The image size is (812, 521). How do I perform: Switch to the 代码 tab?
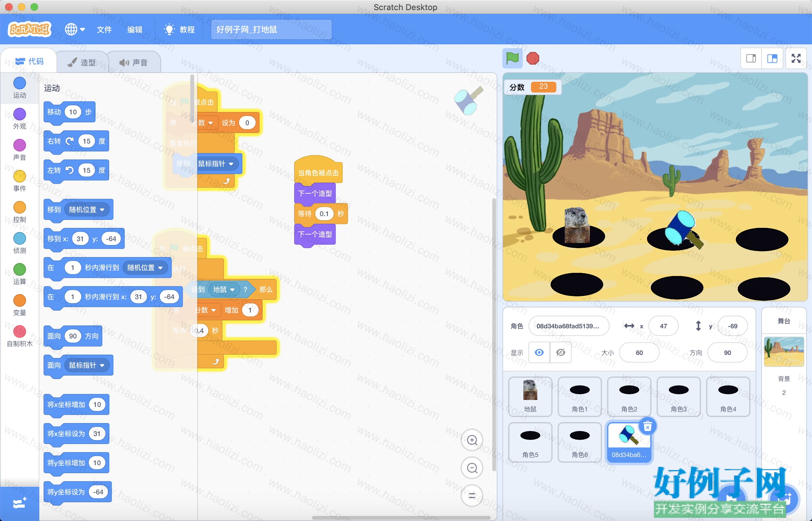click(29, 61)
